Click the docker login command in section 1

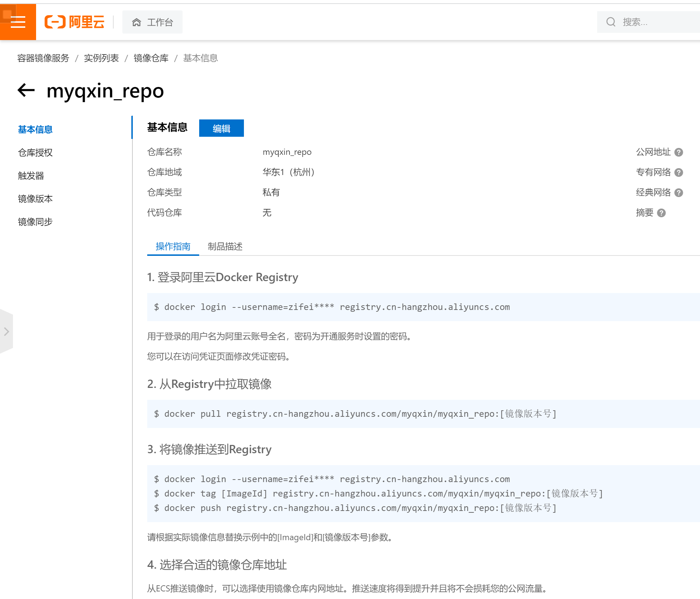pyautogui.click(x=332, y=307)
